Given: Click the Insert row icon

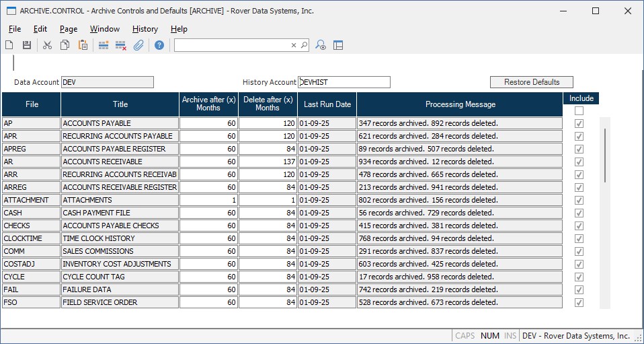Looking at the screenshot, I should [x=104, y=45].
